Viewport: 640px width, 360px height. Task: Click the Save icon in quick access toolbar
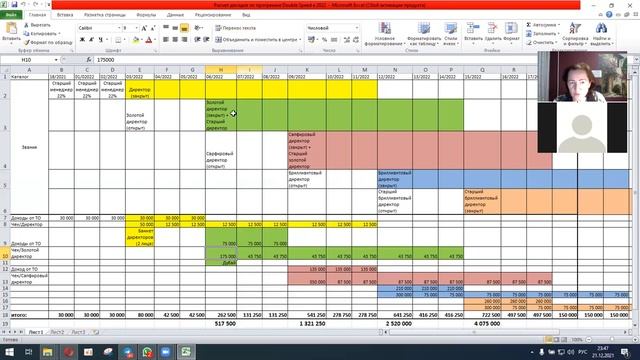point(14,4)
